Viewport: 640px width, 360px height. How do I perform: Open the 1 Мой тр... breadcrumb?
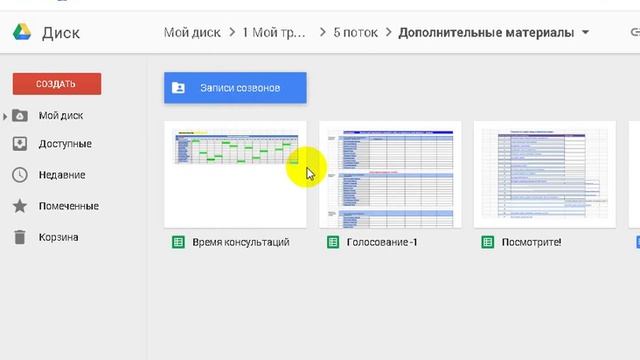[274, 32]
